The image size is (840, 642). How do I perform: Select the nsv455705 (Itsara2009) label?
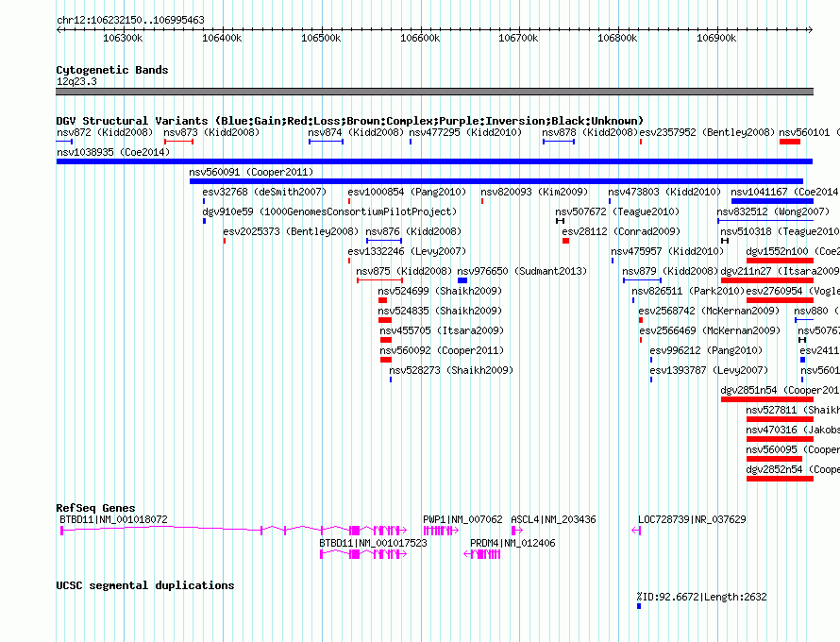[442, 330]
